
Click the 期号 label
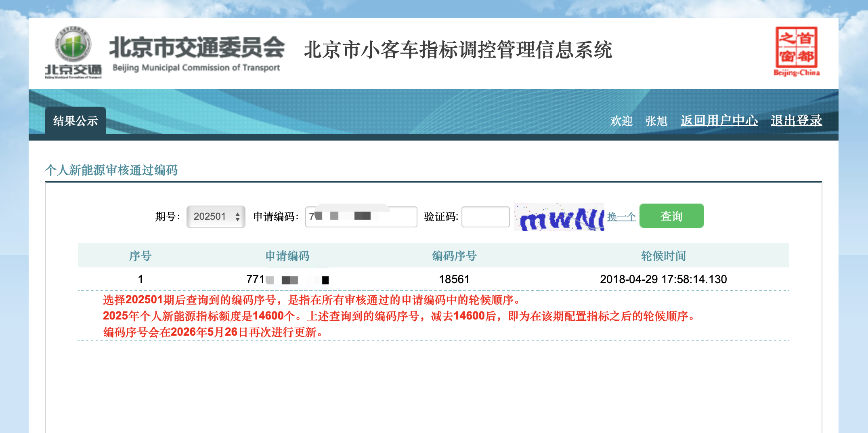tap(168, 217)
